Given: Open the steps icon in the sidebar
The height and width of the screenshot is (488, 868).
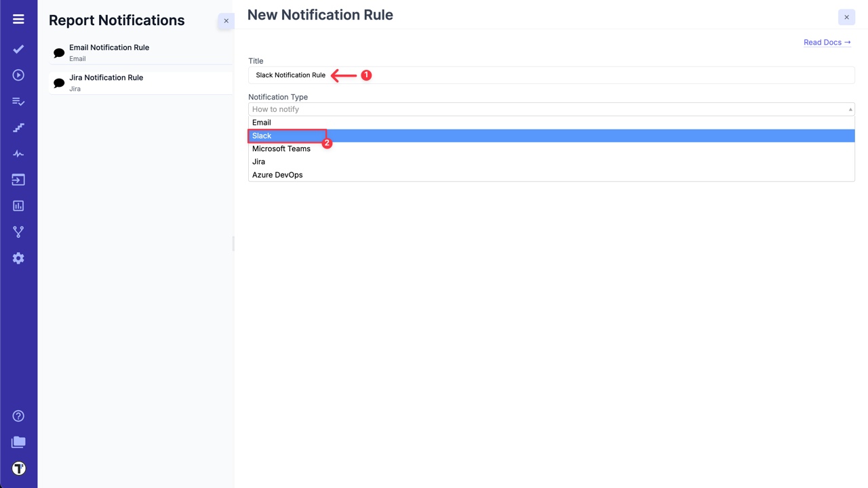Looking at the screenshot, I should pos(18,127).
